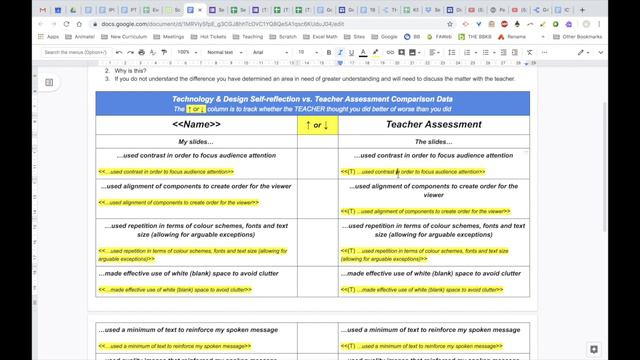The image size is (640, 360).
Task: Apply a bulleted list
Action: (485, 52)
